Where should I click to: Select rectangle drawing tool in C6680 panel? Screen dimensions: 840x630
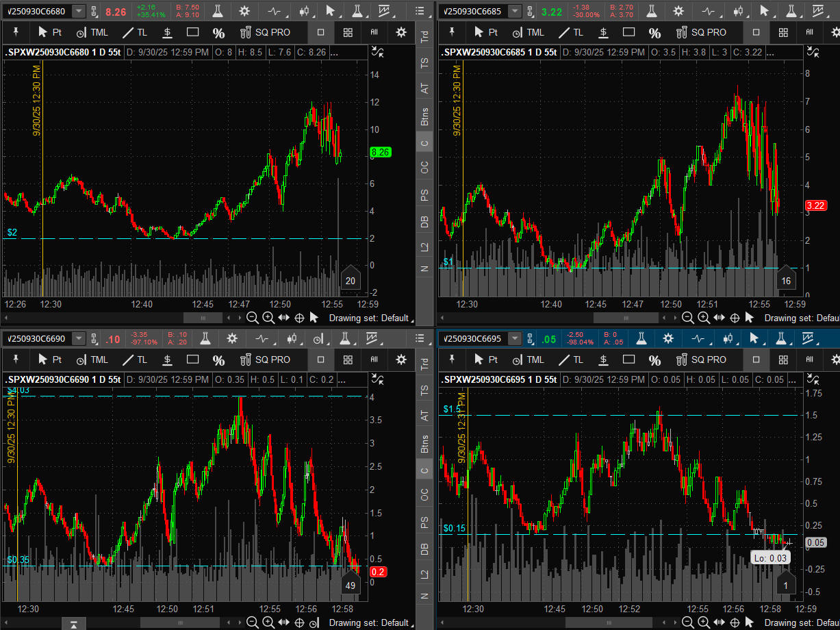click(x=192, y=32)
